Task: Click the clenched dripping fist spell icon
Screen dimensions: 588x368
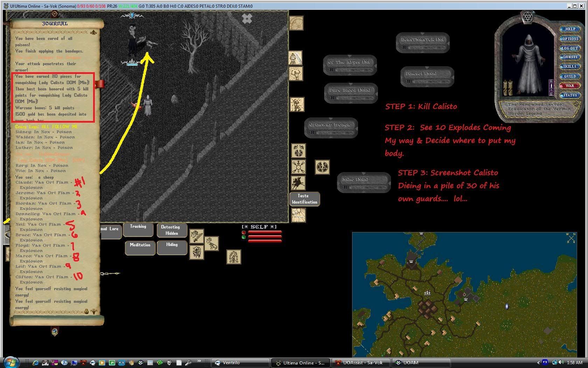Action: tap(197, 252)
